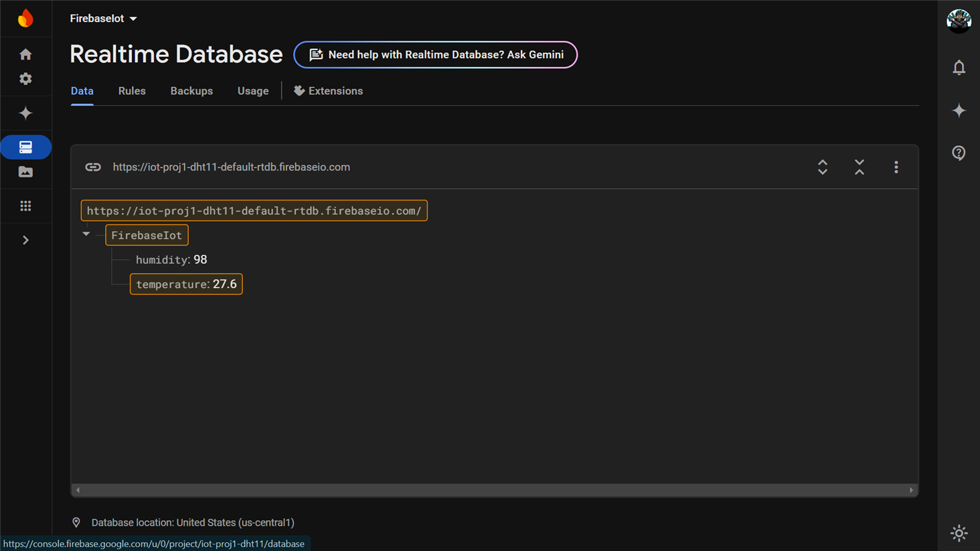Open project settings gear icon

(25, 79)
